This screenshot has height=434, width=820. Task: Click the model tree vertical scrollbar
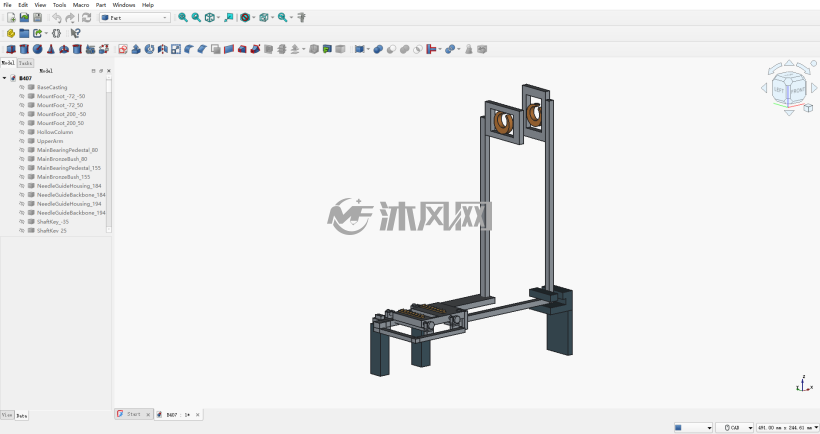tap(109, 154)
